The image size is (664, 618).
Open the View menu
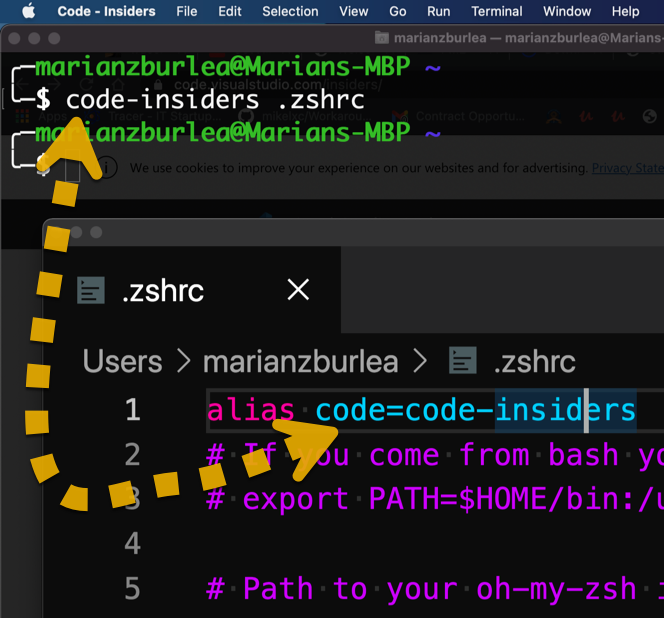point(354,11)
